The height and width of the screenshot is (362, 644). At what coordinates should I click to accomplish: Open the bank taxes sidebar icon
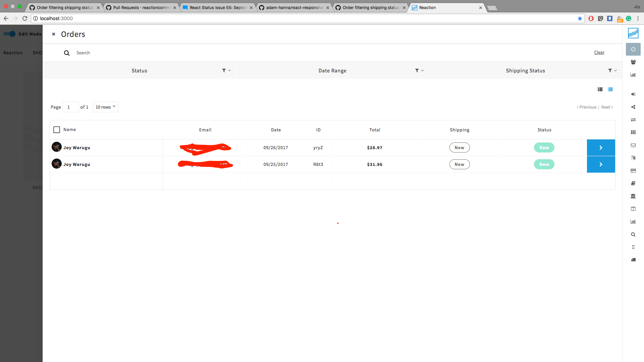coord(633,196)
